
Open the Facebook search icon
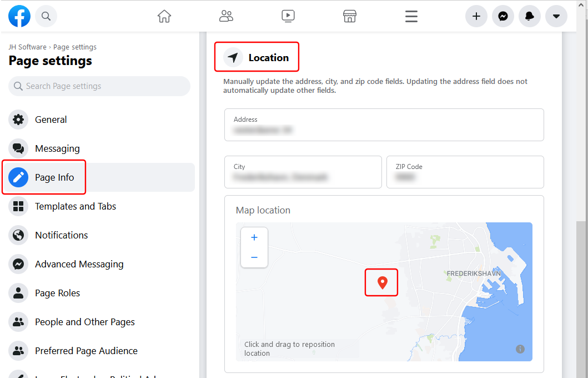[46, 16]
